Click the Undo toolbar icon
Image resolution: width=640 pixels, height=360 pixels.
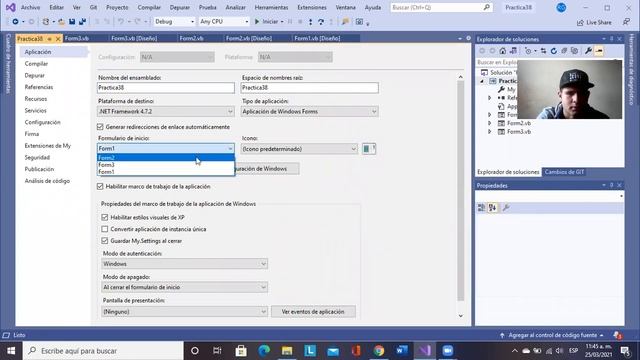point(121,22)
